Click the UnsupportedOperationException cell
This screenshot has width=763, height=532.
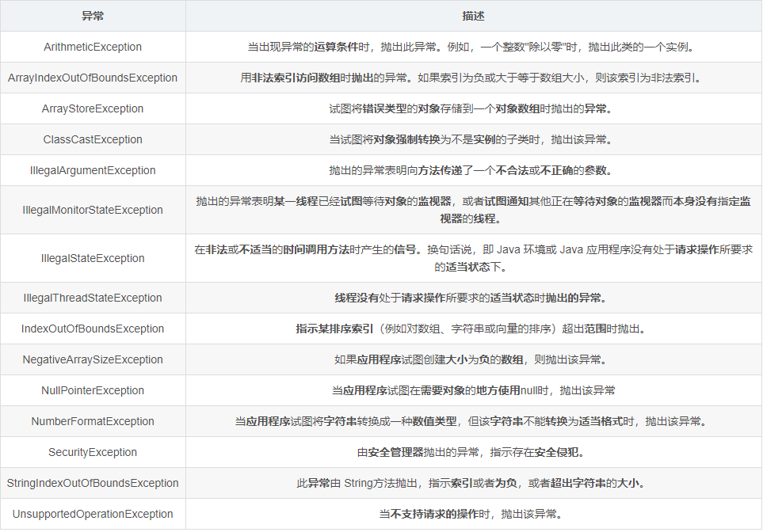pos(93,514)
